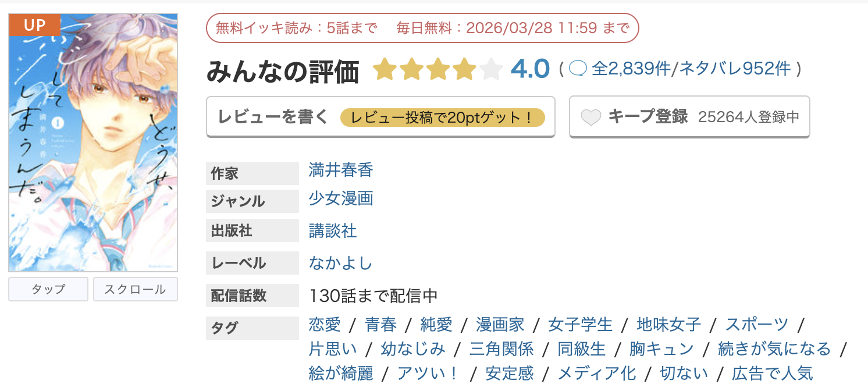
Task: Switch to スクロール viewing mode
Action: coord(135,289)
